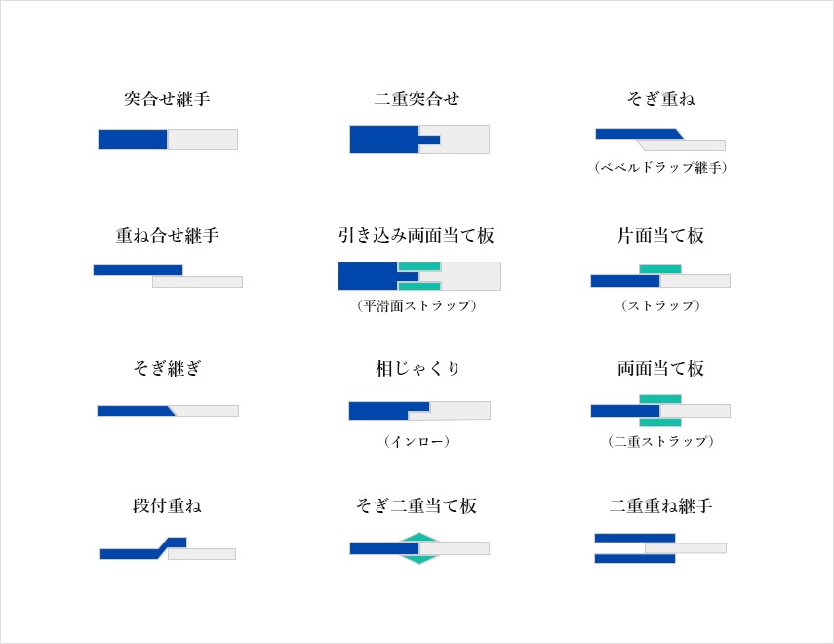Click the (二重ストラップ) caption text
The width and height of the screenshot is (834, 644).
pos(660,441)
